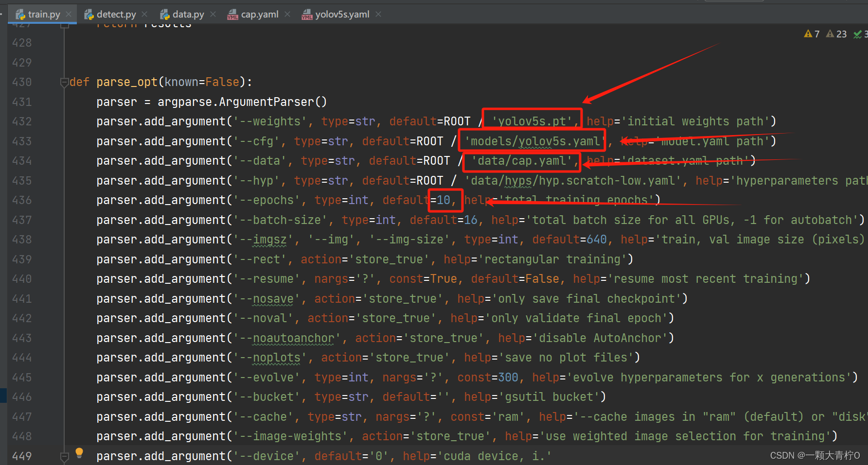Click the intention lightbulb on line 449
Screen dimensions: 868x465
click(x=79, y=453)
